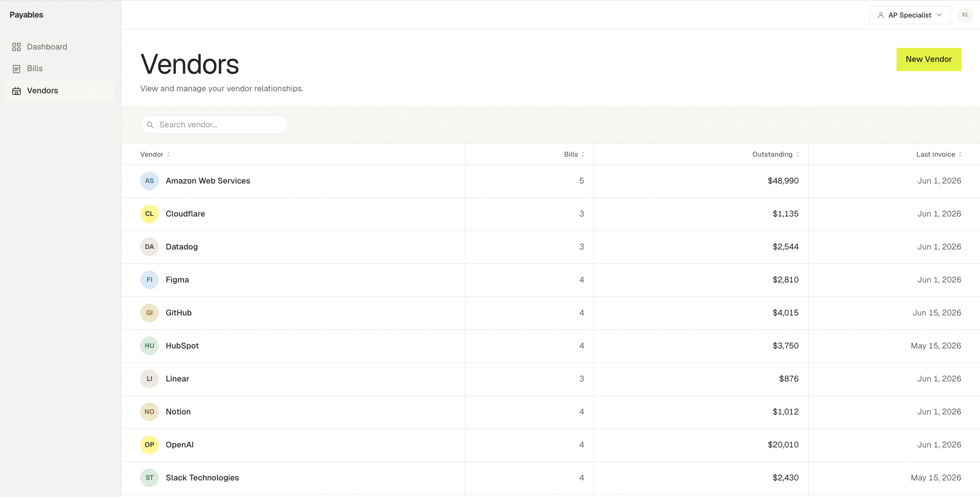Select the Bills document icon

[x=16, y=69]
